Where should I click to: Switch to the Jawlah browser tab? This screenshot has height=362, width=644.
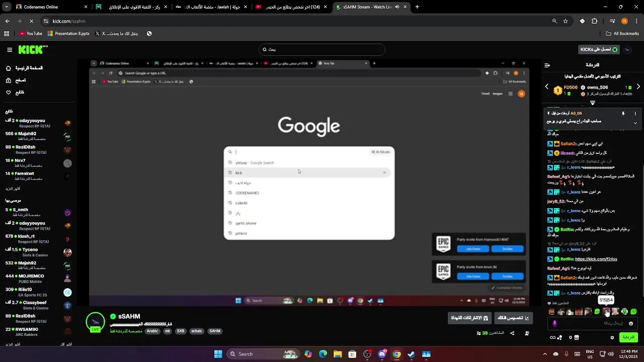(x=211, y=7)
